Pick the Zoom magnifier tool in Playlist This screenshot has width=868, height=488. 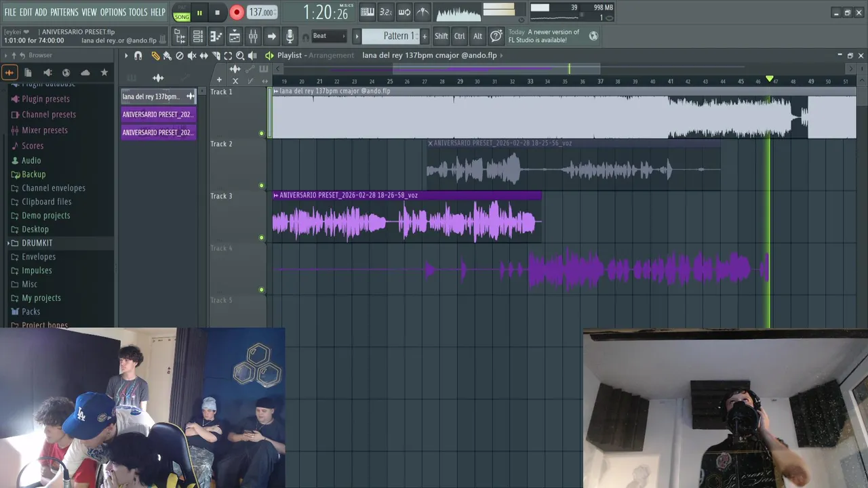coord(240,56)
